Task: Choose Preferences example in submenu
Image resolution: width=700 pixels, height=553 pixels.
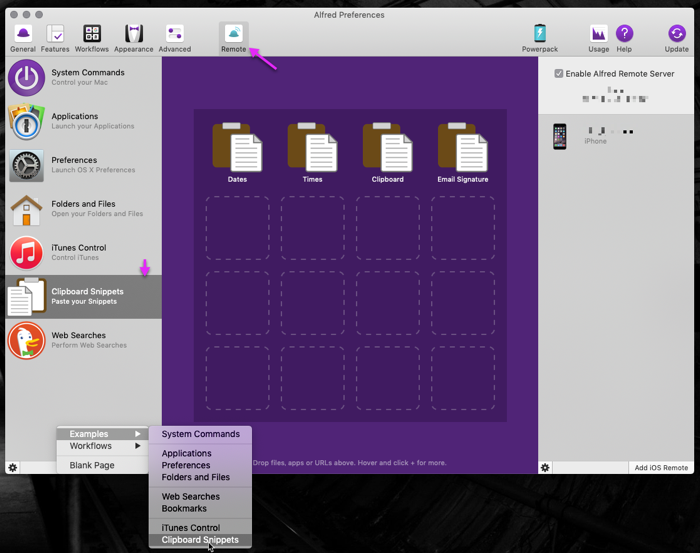Action: [x=200, y=465]
